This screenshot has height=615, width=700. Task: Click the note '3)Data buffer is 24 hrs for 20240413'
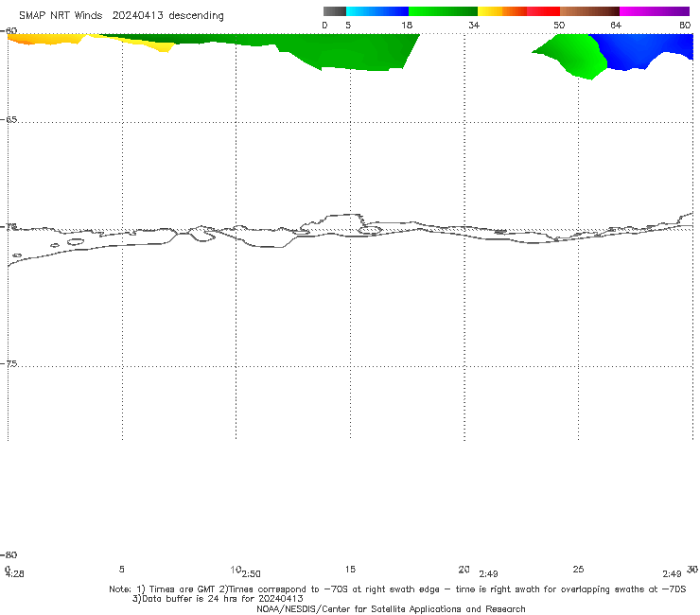point(218,599)
